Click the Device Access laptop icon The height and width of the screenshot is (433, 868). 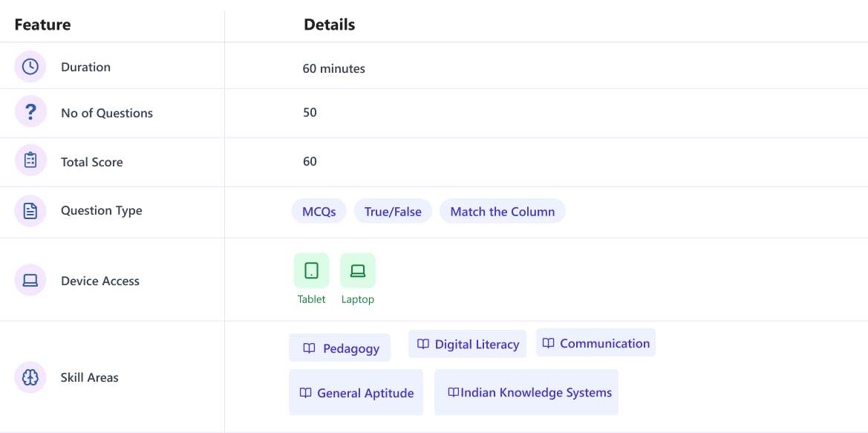click(x=30, y=281)
